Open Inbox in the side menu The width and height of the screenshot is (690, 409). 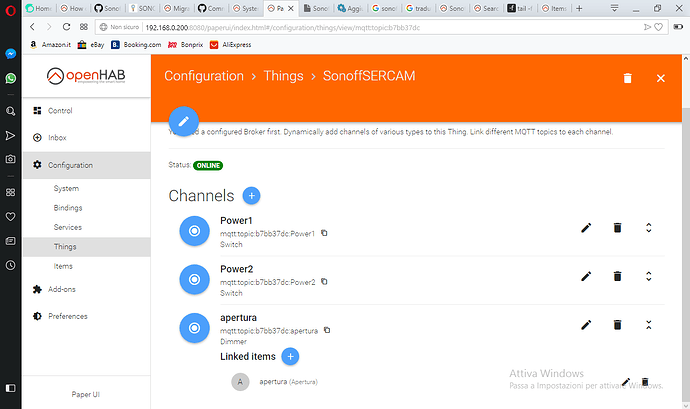(x=86, y=137)
